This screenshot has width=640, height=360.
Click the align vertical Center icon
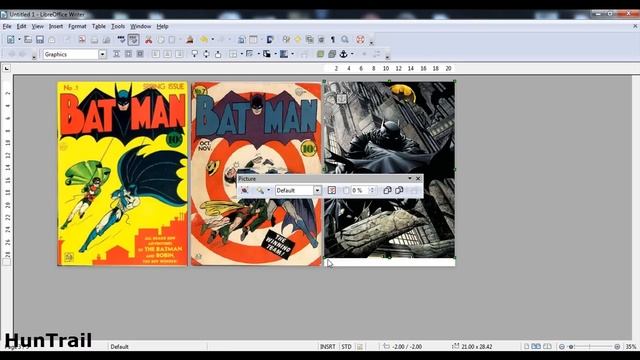(206, 54)
